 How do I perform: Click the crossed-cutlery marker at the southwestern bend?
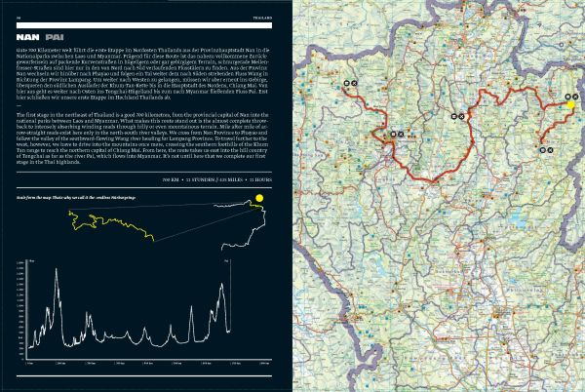(400, 132)
